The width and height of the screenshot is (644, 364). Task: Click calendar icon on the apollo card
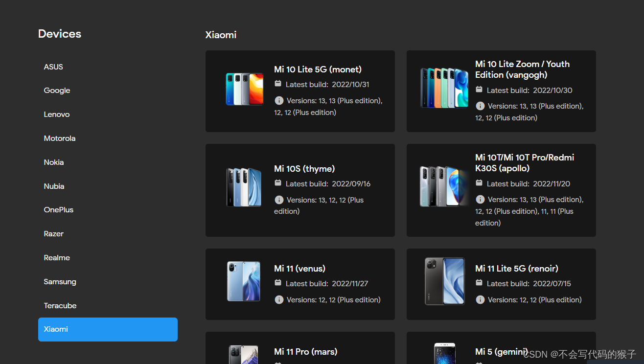click(479, 183)
